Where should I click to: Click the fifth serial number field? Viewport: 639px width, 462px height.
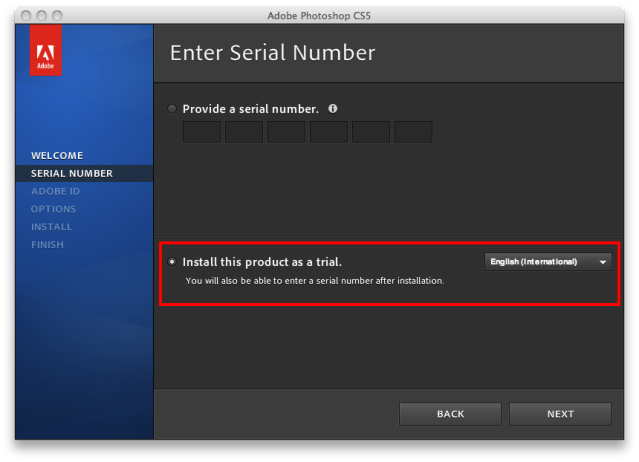(371, 132)
